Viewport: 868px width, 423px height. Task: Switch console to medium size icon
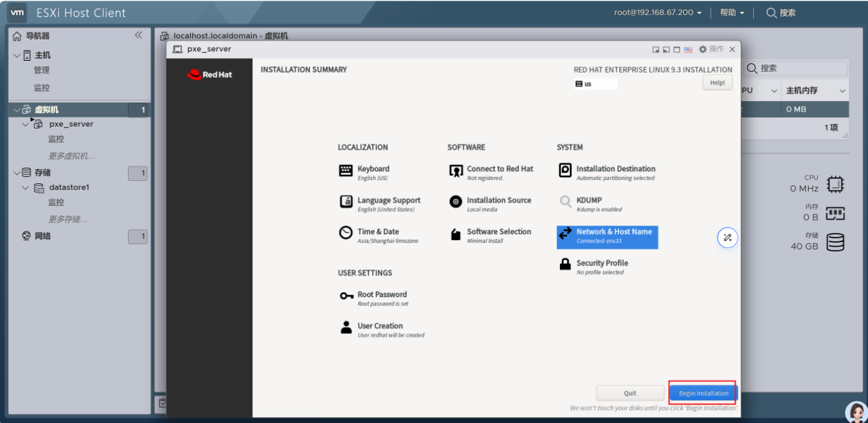tap(666, 49)
